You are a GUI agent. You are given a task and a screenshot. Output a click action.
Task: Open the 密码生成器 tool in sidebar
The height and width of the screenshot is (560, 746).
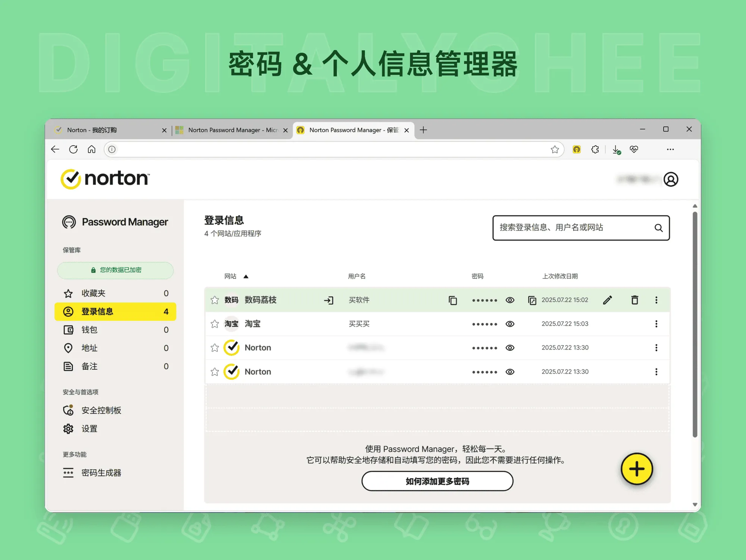tap(101, 473)
